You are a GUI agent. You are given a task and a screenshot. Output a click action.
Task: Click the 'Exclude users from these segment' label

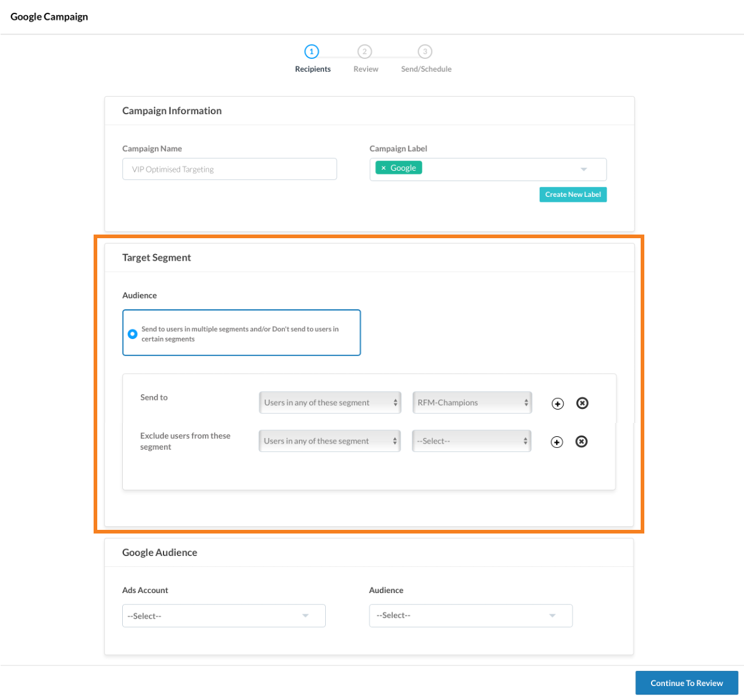point(185,441)
